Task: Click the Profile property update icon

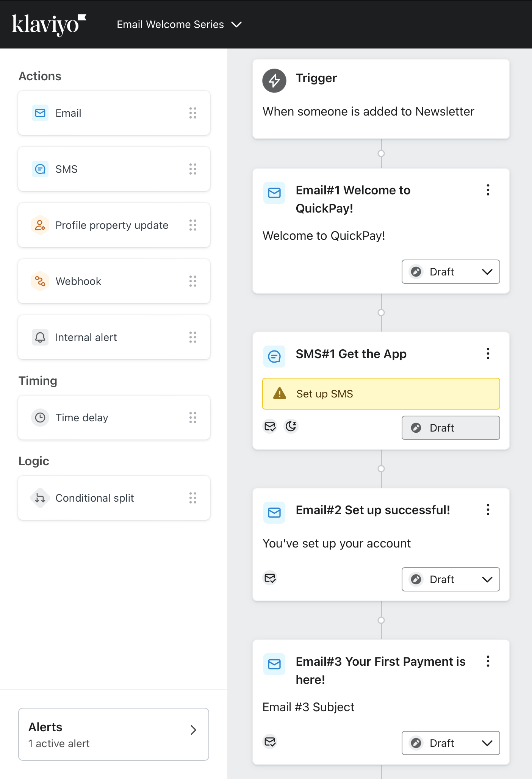Action: click(40, 225)
